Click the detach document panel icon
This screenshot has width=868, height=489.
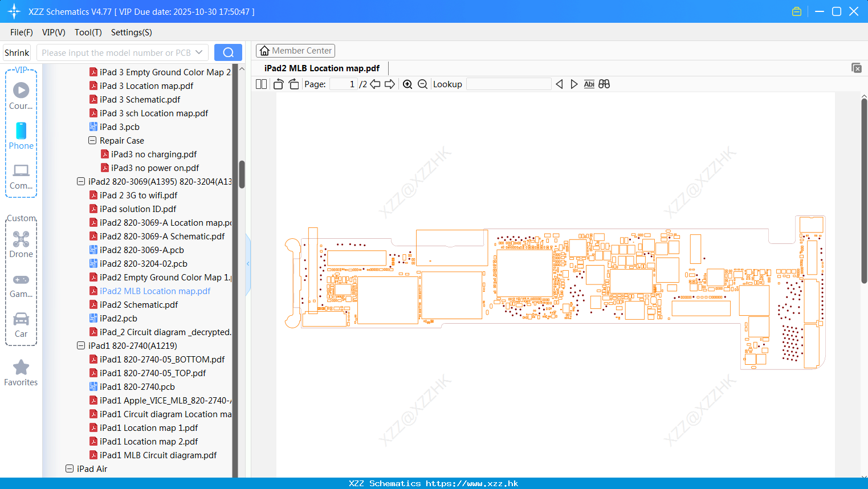tap(857, 68)
